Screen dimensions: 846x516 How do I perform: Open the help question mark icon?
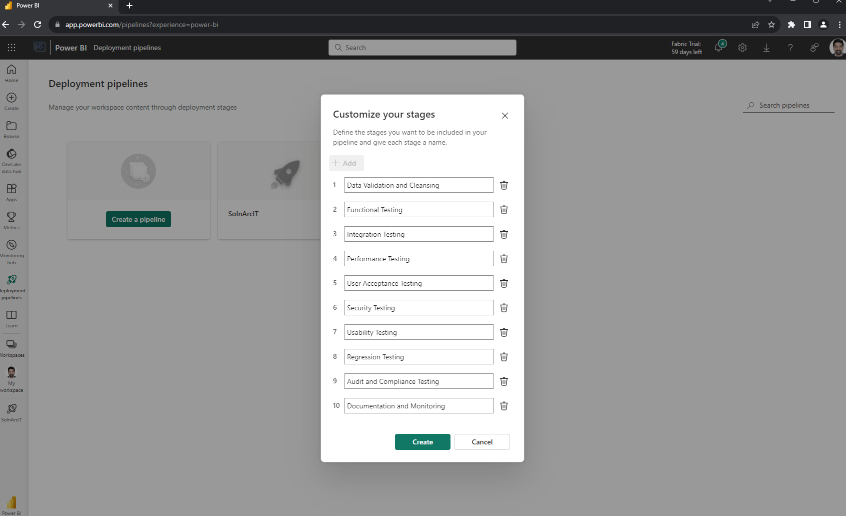pos(790,47)
